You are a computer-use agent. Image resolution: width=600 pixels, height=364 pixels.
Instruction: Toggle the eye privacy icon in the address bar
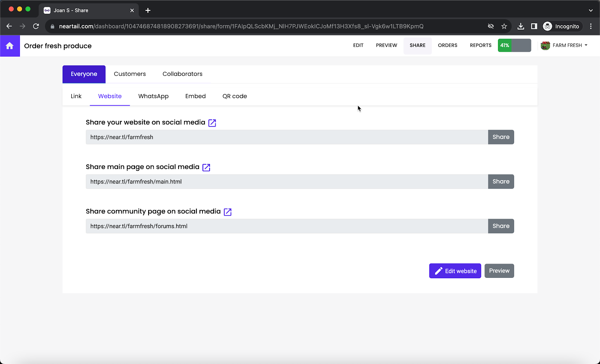490,26
